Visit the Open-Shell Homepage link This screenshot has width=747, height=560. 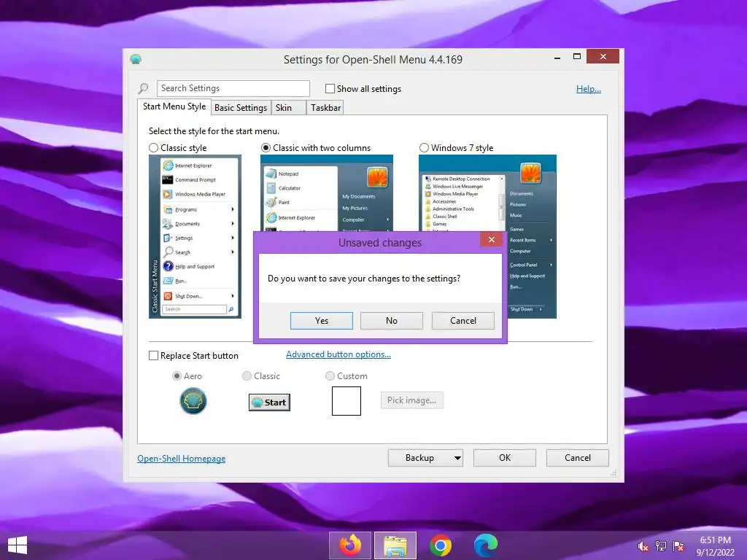coord(182,458)
